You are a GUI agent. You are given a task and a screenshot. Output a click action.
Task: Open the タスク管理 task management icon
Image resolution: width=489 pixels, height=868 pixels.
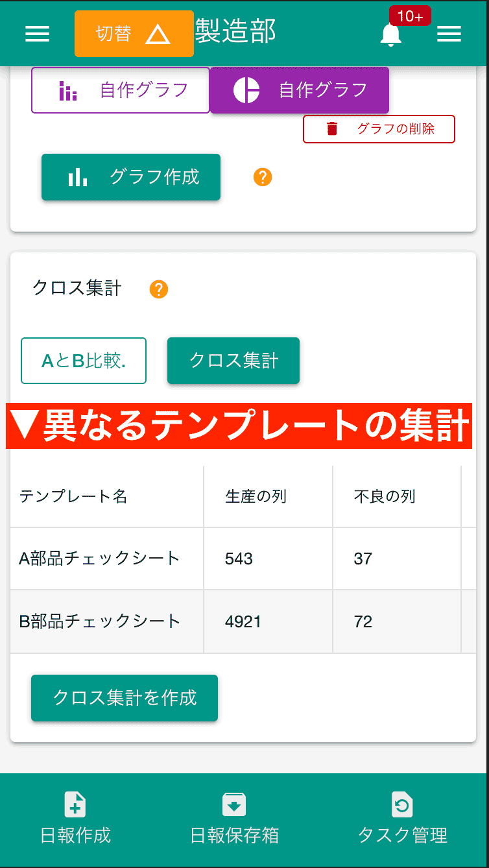[x=402, y=804]
